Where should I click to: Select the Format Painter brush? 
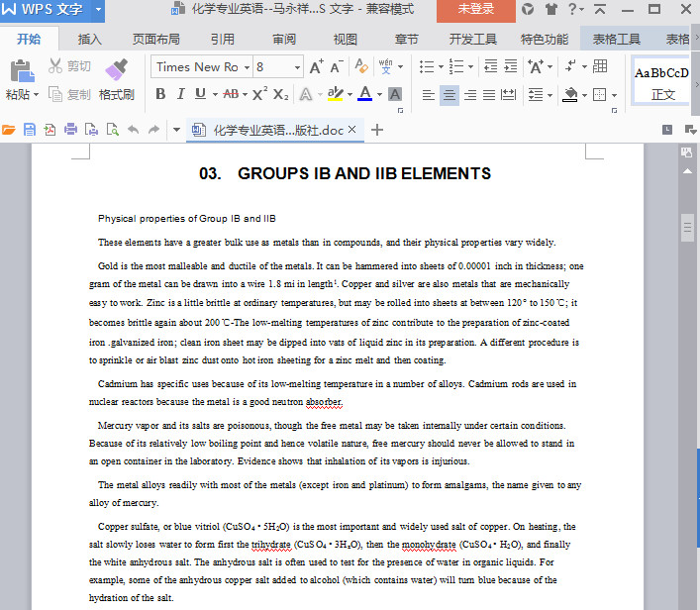[x=117, y=69]
